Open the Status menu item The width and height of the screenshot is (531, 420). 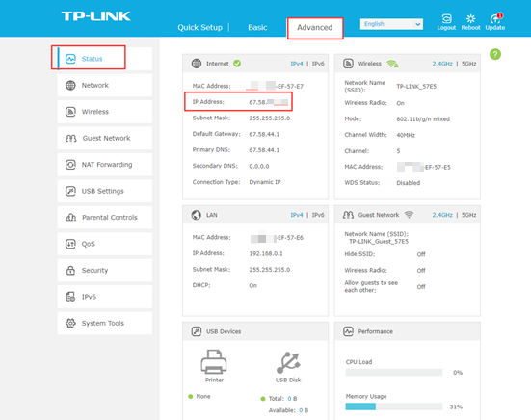coord(105,59)
